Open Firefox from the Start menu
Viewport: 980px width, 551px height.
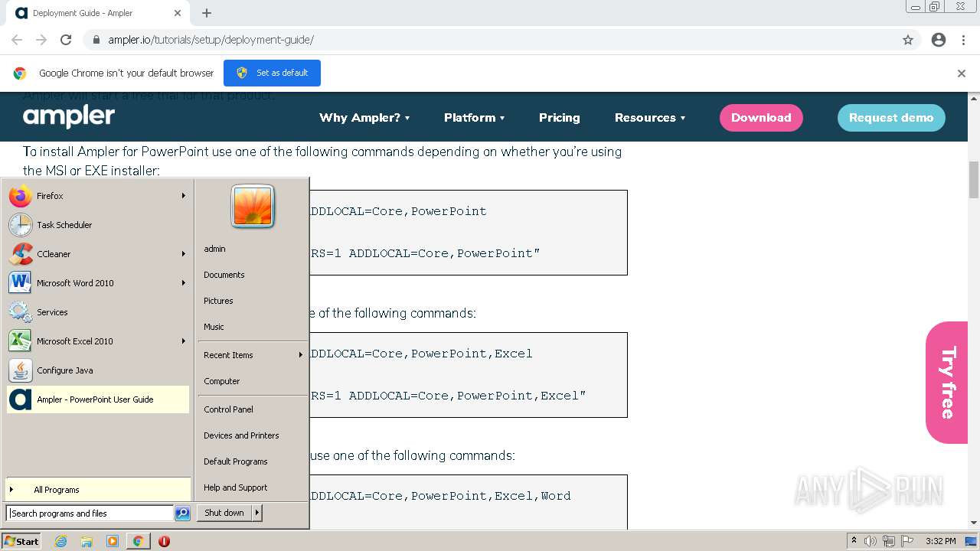pyautogui.click(x=97, y=196)
